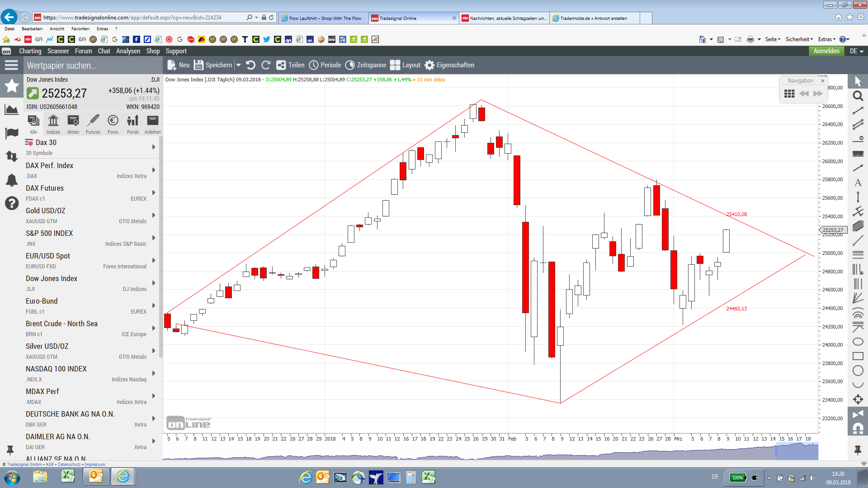868x488 pixels.
Task: Filter securities by Indizes icon
Action: click(x=53, y=124)
